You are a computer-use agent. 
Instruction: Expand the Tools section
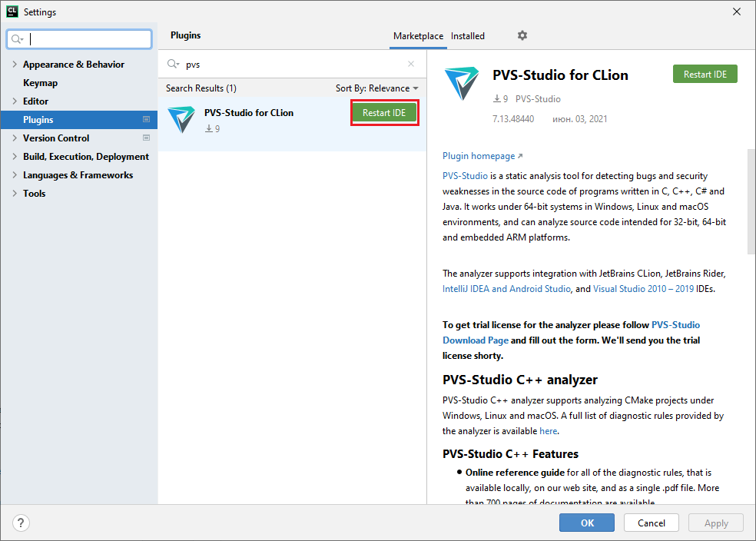point(15,194)
